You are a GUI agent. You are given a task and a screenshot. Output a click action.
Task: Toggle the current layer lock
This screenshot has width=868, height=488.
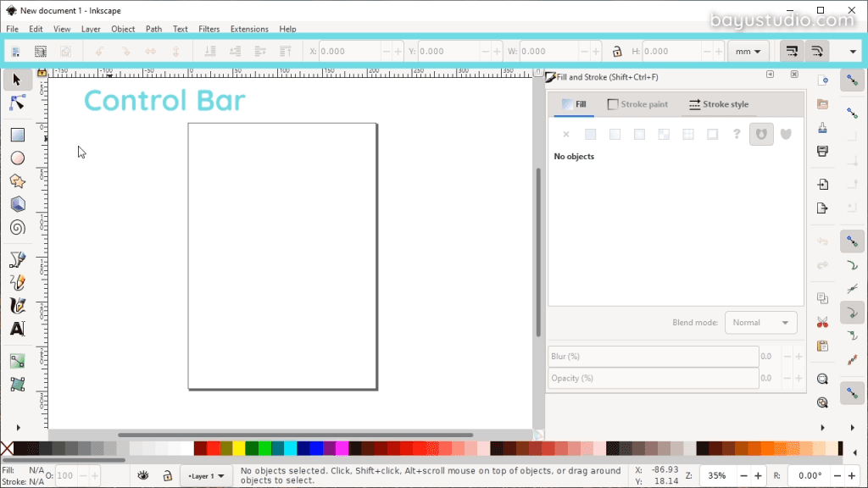pos(167,475)
